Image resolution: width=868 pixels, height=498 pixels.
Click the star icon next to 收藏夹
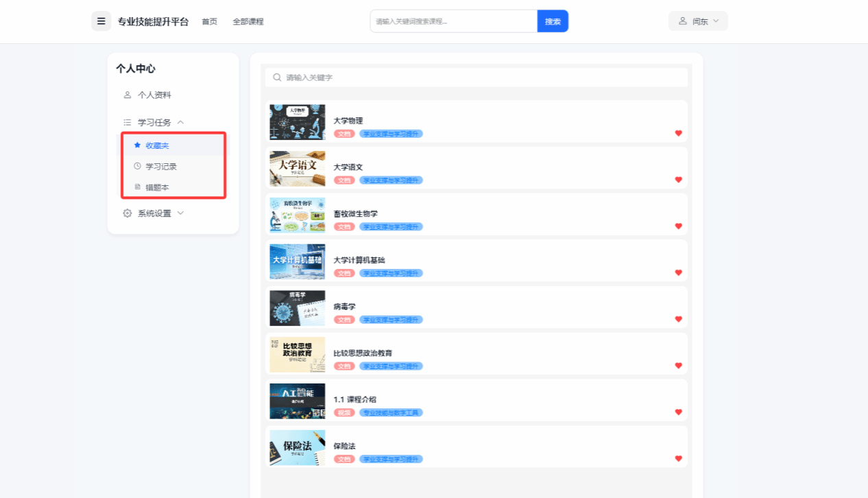click(137, 145)
